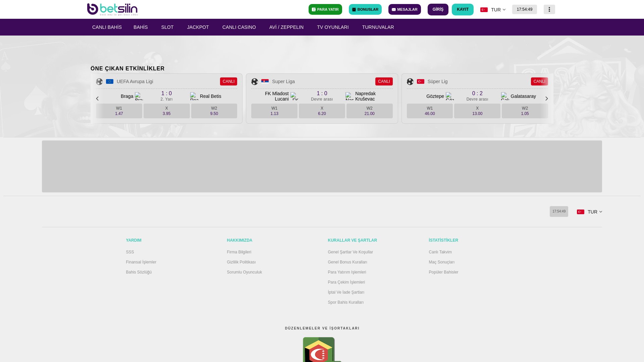This screenshot has width=644, height=362.
Task: Open Sorumlu Oyunculuk link
Action: 245,272
